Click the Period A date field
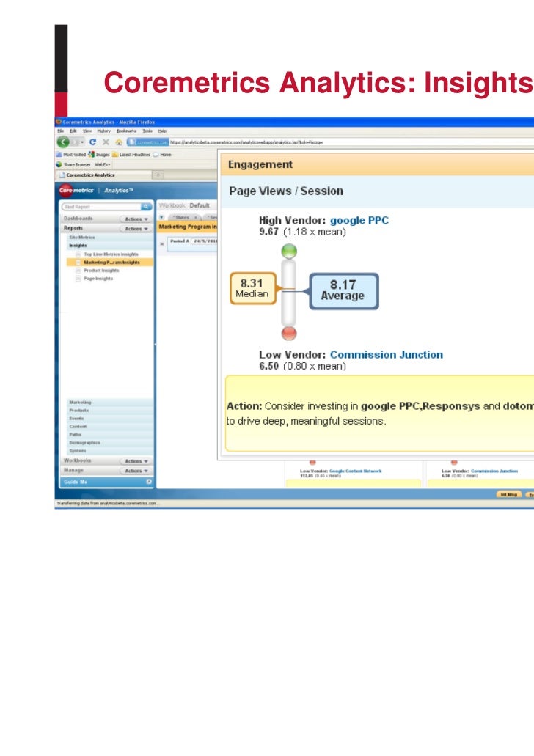 tap(205, 241)
